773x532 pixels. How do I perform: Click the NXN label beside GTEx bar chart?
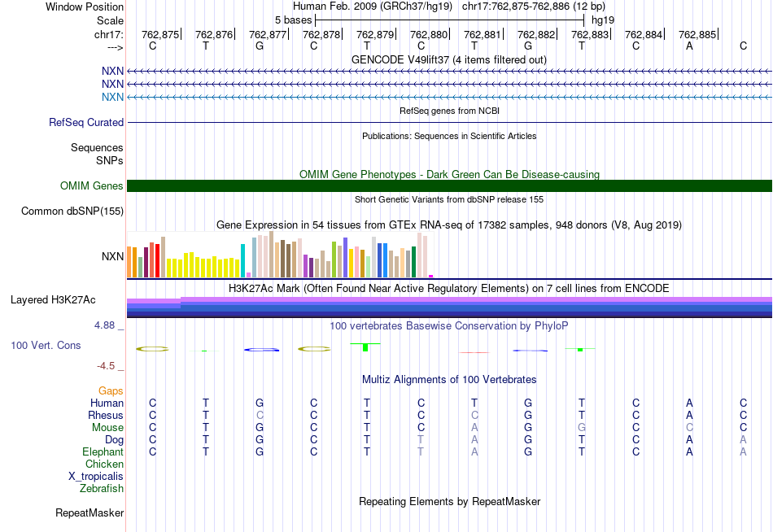pyautogui.click(x=112, y=256)
